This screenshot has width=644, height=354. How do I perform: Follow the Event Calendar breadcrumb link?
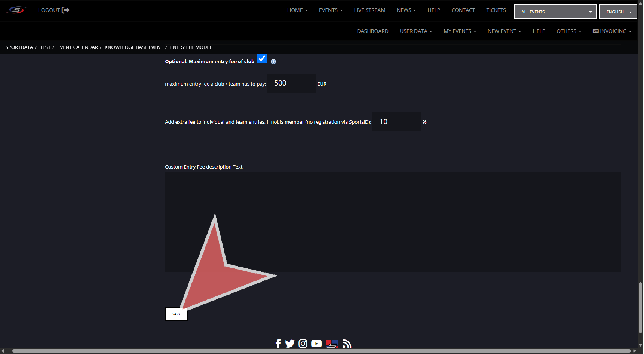(x=77, y=47)
